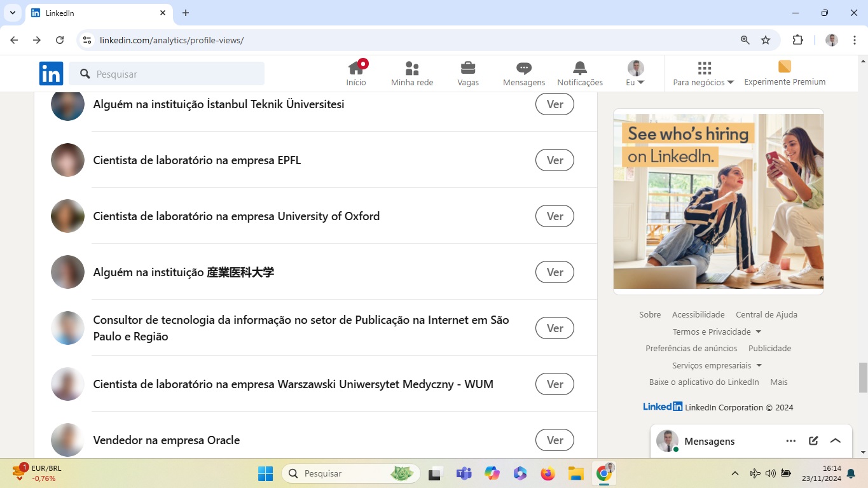
Task: Open Chrome zoom magnifier icon
Action: coord(745,40)
